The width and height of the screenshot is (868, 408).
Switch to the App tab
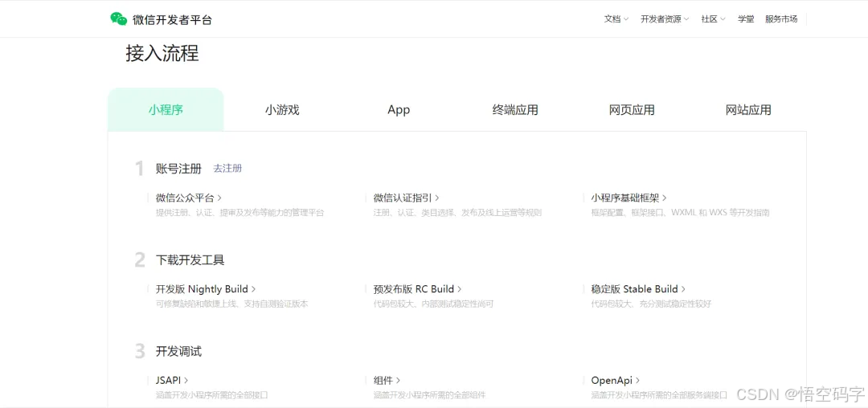(x=399, y=109)
